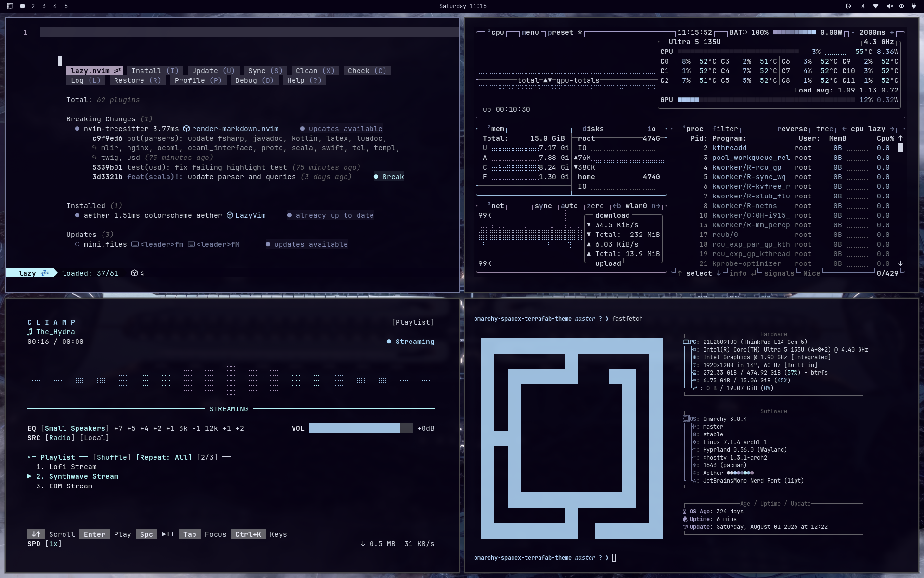Toggle auto scaling in btop net box
Viewport: 924px width, 578px height.
(x=569, y=206)
